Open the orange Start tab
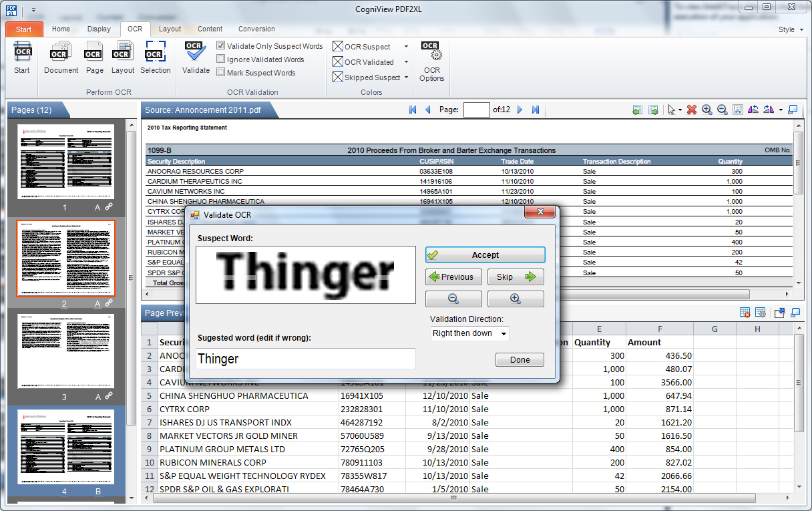This screenshot has width=812, height=511. pyautogui.click(x=24, y=29)
